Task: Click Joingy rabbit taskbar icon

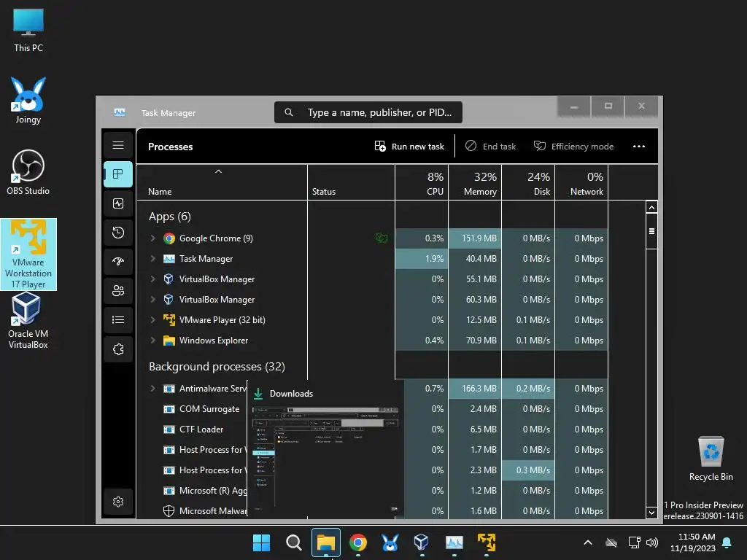Action: 390,542
